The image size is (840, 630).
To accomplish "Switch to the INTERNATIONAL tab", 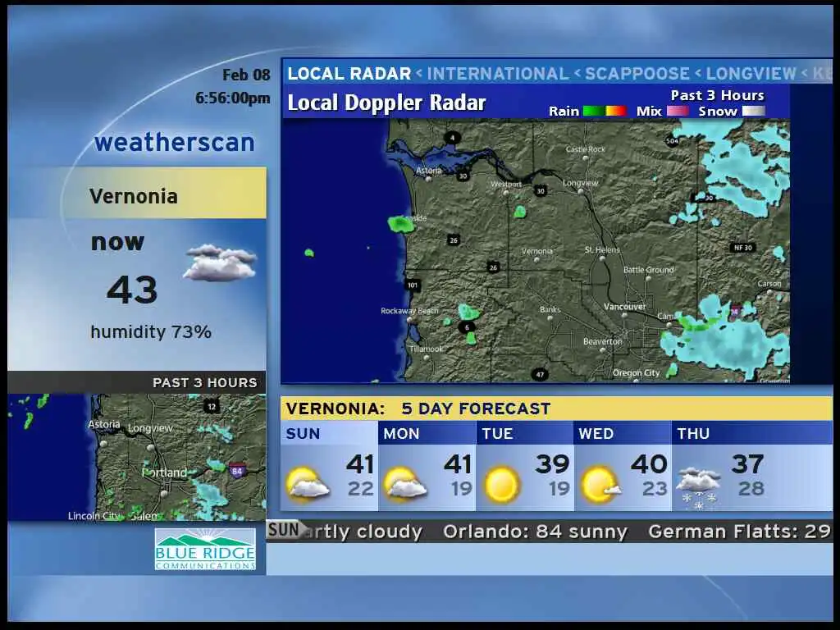I will pyautogui.click(x=498, y=73).
